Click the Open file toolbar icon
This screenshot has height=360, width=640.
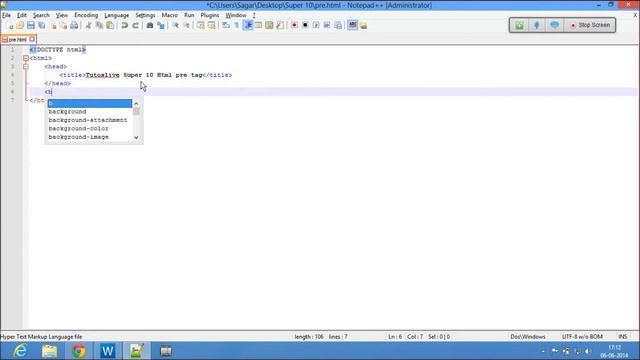[x=20, y=25]
